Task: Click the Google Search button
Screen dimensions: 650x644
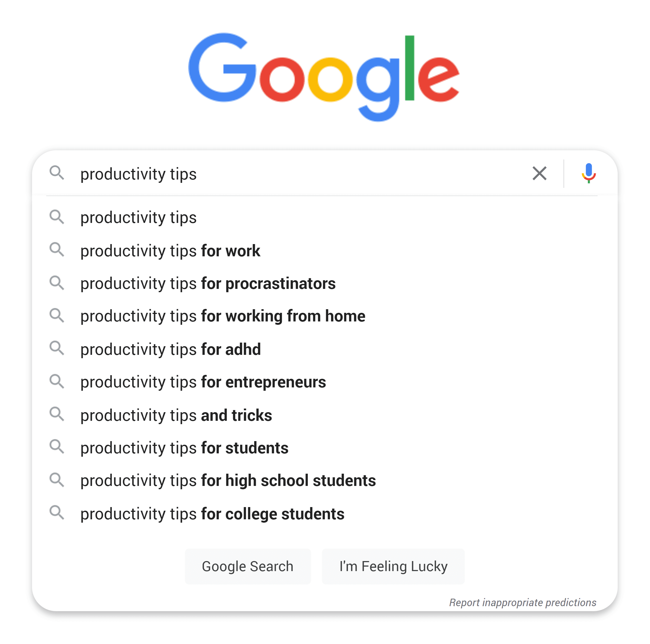Action: pyautogui.click(x=248, y=566)
